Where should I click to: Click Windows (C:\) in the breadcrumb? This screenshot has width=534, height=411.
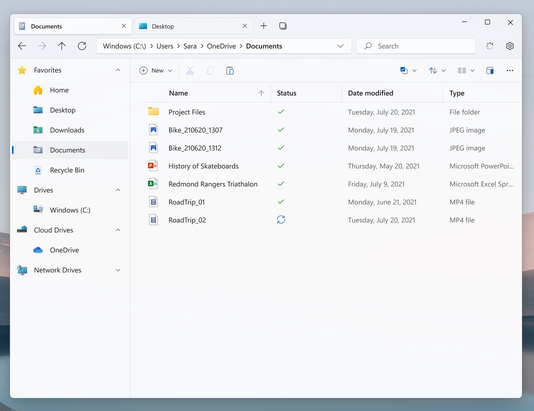(x=124, y=46)
